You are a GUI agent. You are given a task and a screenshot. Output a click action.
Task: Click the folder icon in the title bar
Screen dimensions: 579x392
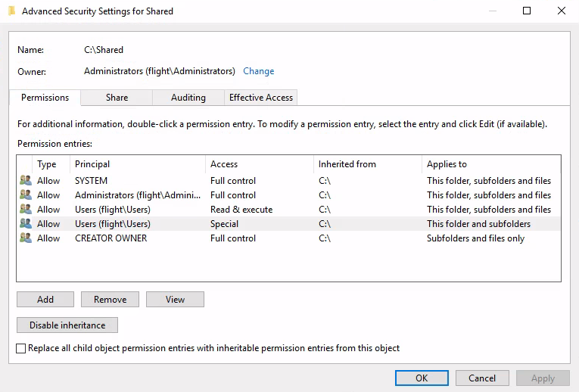tap(12, 11)
